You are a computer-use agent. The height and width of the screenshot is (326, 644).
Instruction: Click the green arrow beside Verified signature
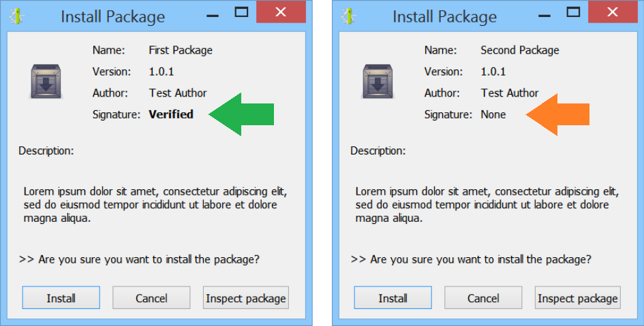point(241,114)
